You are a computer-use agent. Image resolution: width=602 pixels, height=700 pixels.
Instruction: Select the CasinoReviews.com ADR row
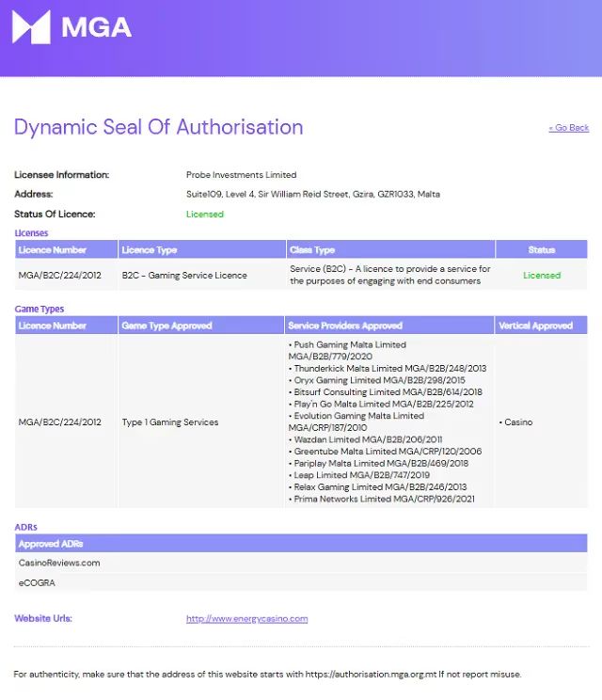pos(59,563)
